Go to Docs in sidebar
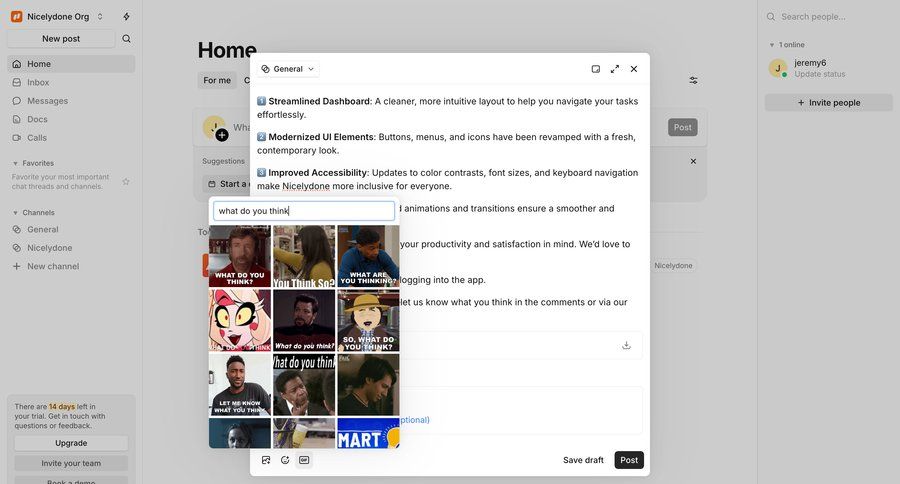 tap(71, 119)
